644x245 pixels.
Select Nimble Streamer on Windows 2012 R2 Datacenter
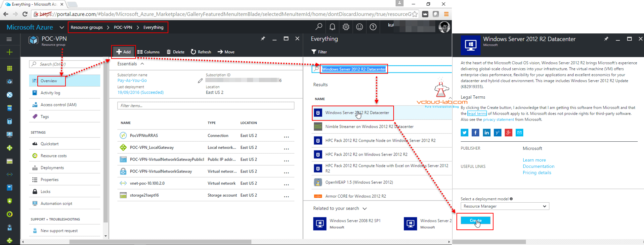click(382, 126)
